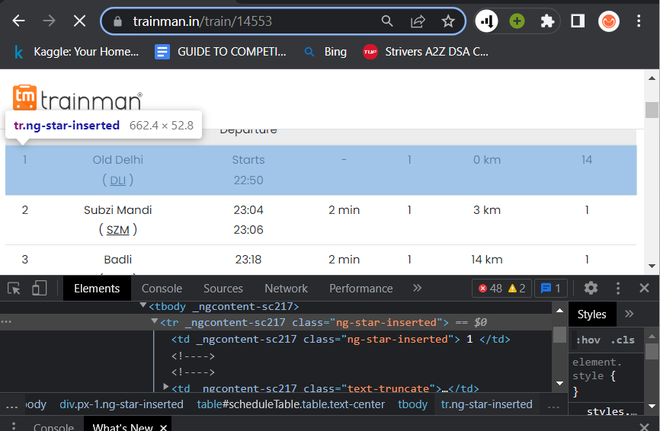The height and width of the screenshot is (431, 660).
Task: Bookmark this page with the star
Action: pyautogui.click(x=448, y=21)
